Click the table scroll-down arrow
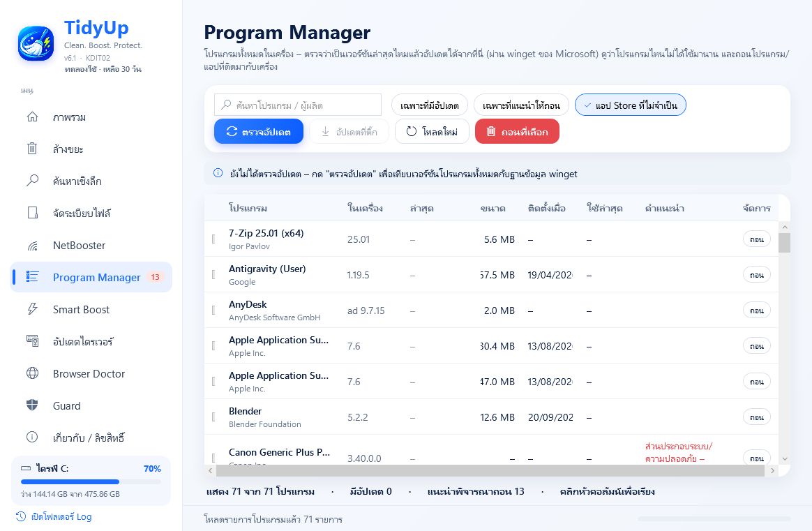 pyautogui.click(x=785, y=458)
